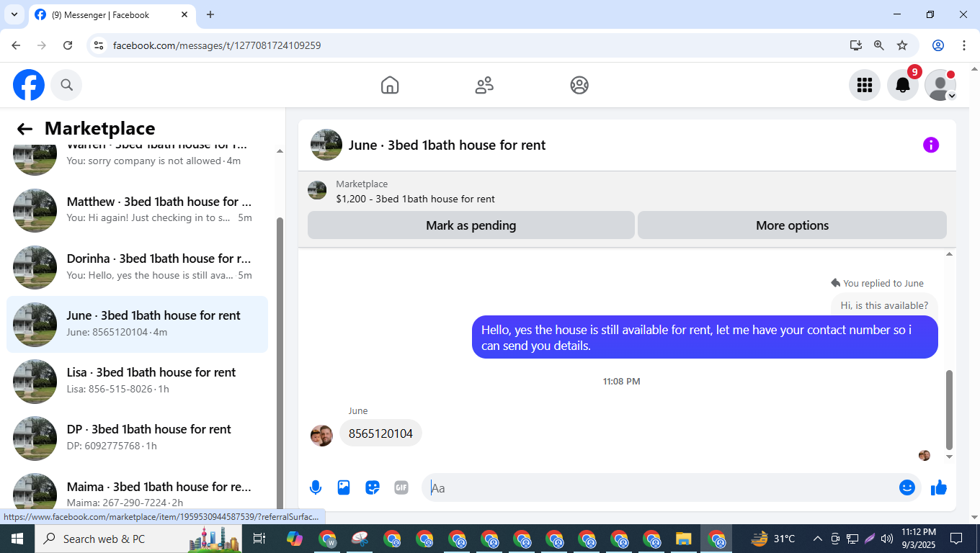Click the weather 31°C taskbar widget
The image size is (980, 553).
(772, 539)
